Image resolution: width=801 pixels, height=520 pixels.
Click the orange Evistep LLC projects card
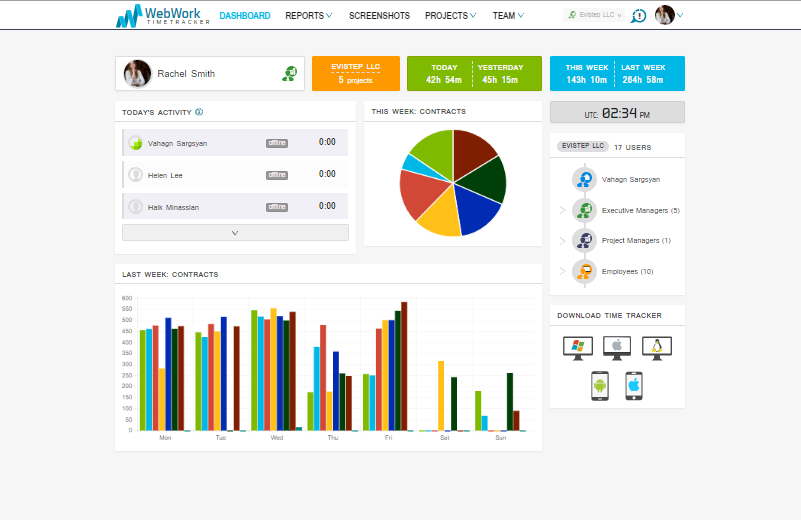pyautogui.click(x=356, y=74)
